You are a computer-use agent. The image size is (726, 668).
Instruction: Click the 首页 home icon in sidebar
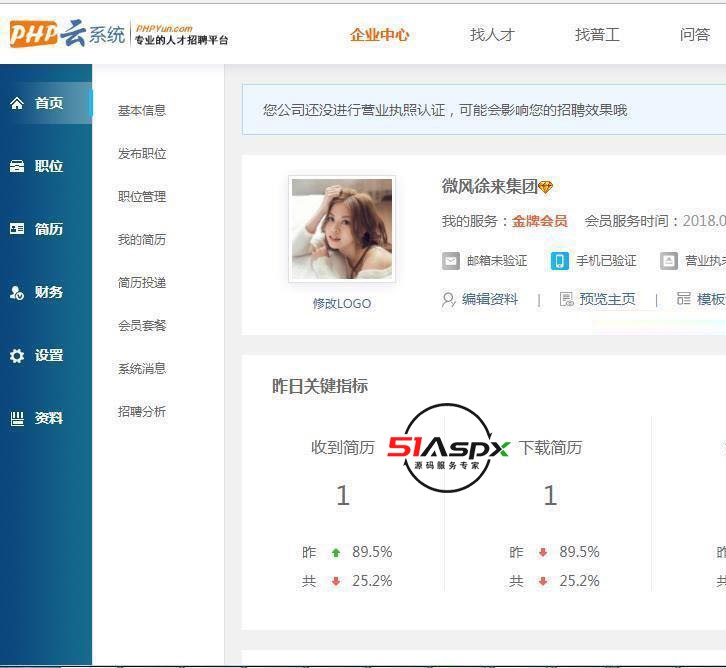[17, 103]
